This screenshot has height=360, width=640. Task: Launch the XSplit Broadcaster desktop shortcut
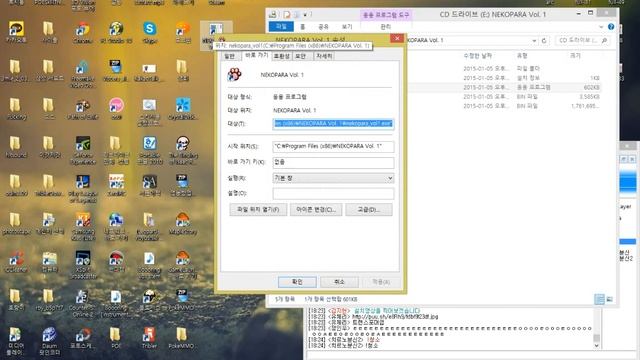tap(83, 264)
